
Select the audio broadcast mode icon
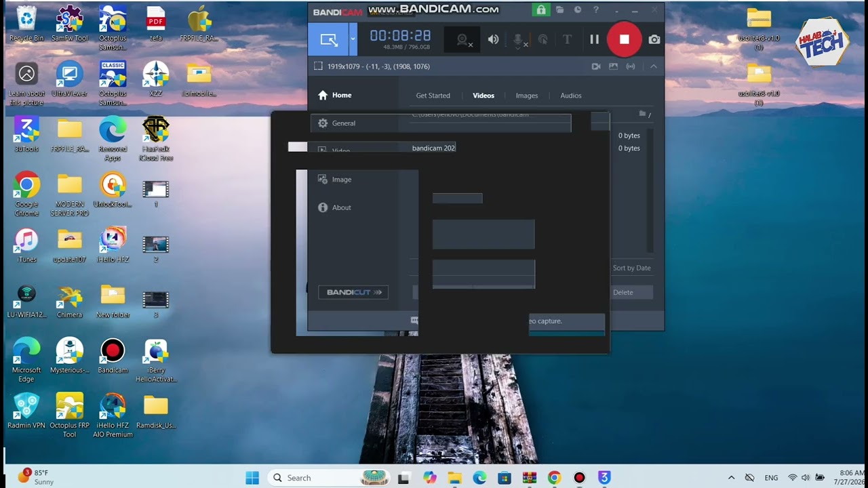click(631, 66)
